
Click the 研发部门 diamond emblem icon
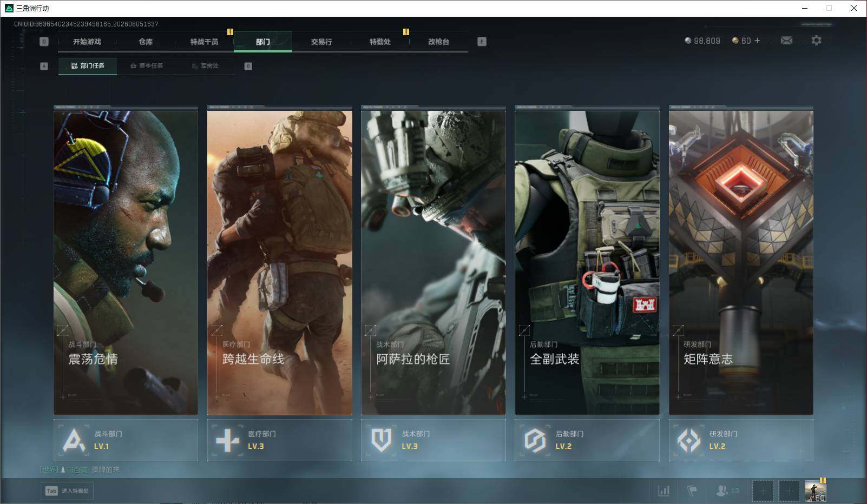(689, 440)
